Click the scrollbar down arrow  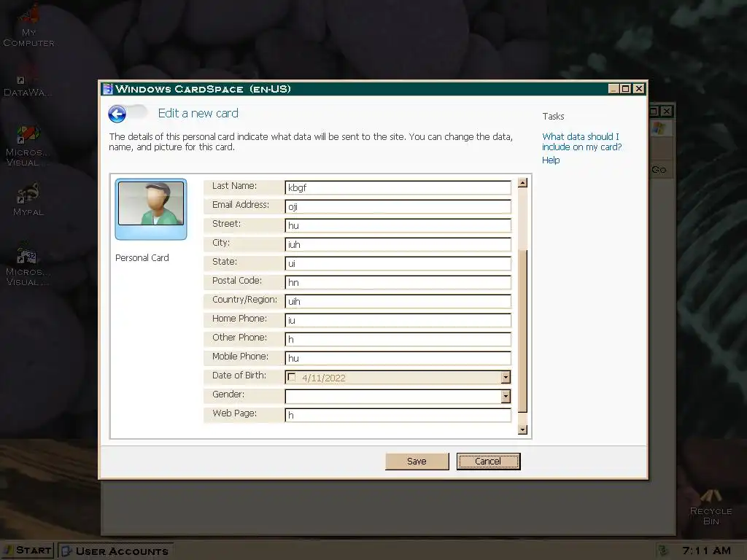pyautogui.click(x=522, y=429)
